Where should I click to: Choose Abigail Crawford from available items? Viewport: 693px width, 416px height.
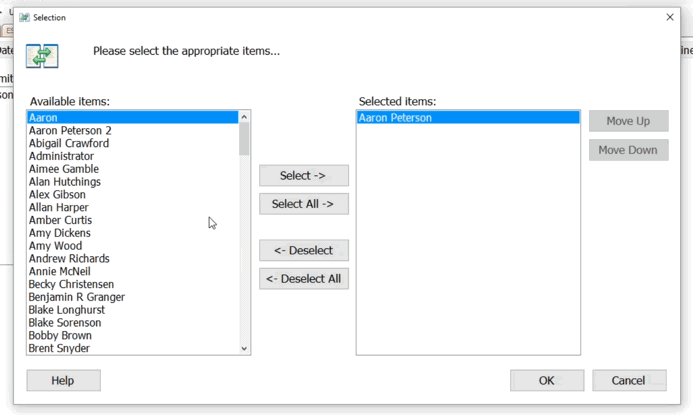pos(133,143)
